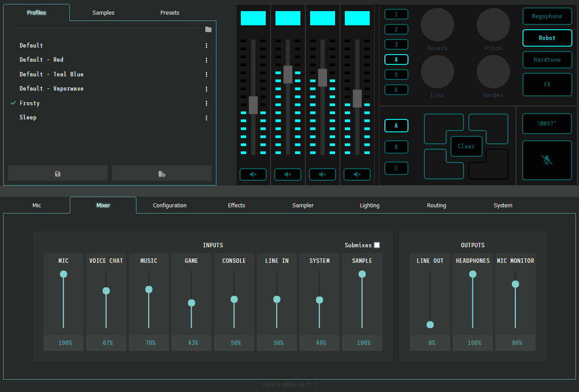Select sampler bank C
Screen dimensions: 579x392
tap(396, 168)
